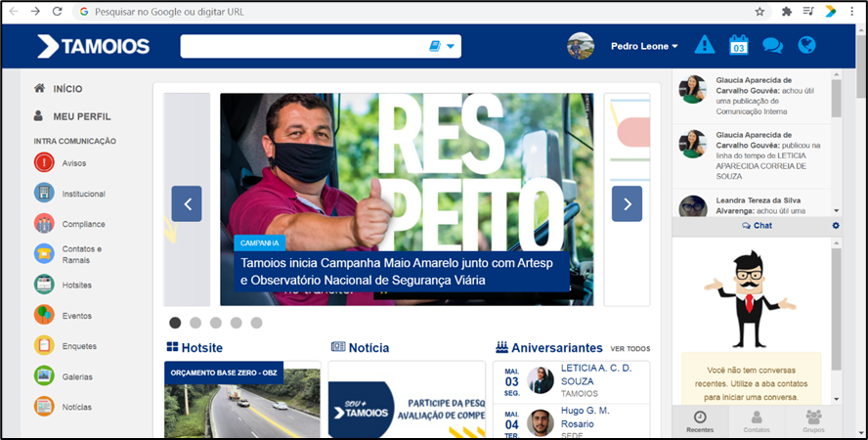Select the first carousel dot indicator
This screenshot has width=868, height=440.
[x=175, y=323]
